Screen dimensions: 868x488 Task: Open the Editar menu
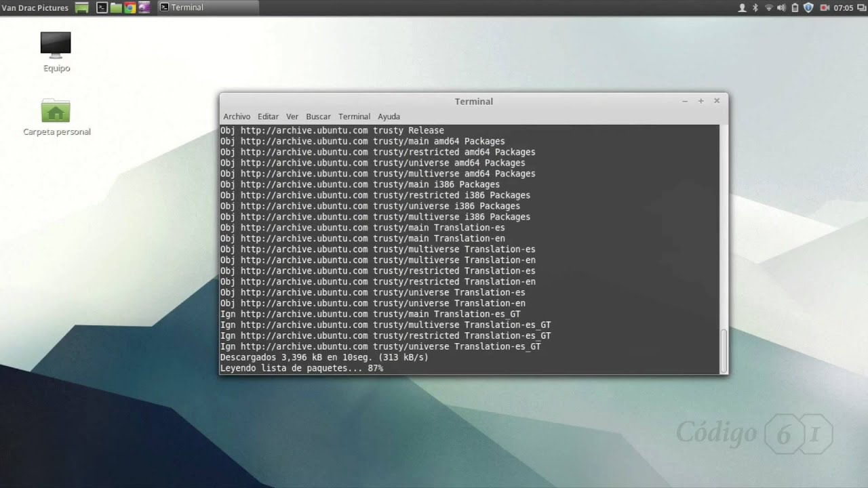268,117
